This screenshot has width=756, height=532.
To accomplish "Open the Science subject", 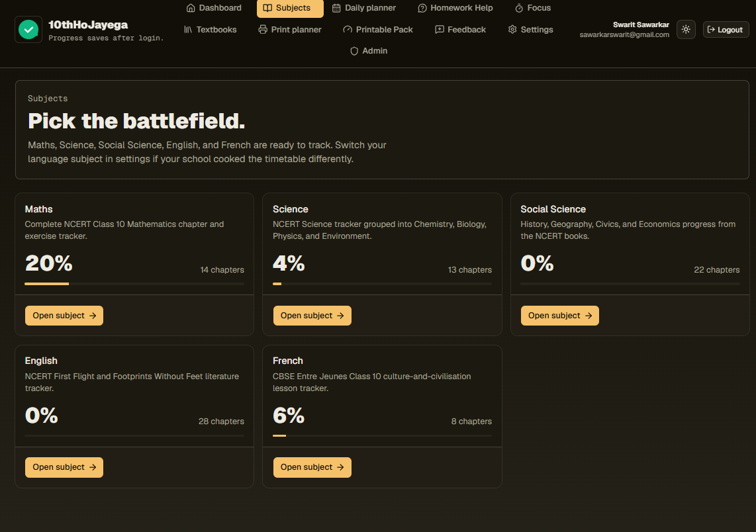I will 312,316.
